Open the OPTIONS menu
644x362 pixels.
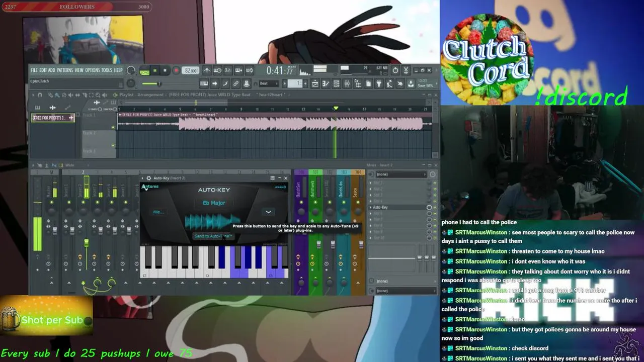[93, 70]
